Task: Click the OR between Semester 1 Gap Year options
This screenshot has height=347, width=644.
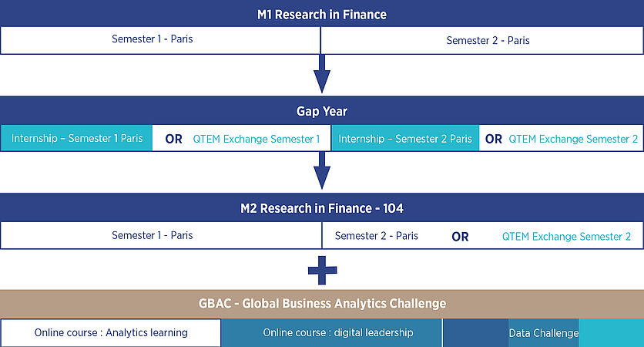Action: [173, 139]
